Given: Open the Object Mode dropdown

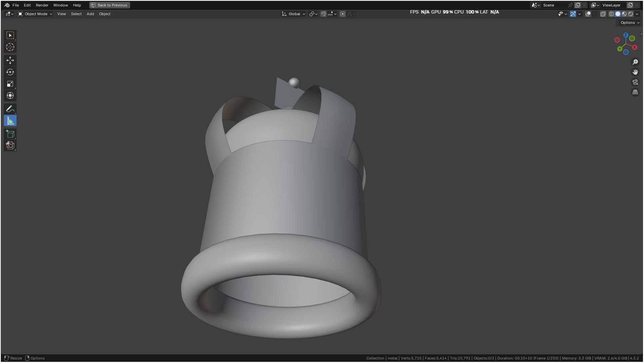Looking at the screenshot, I should pyautogui.click(x=35, y=14).
